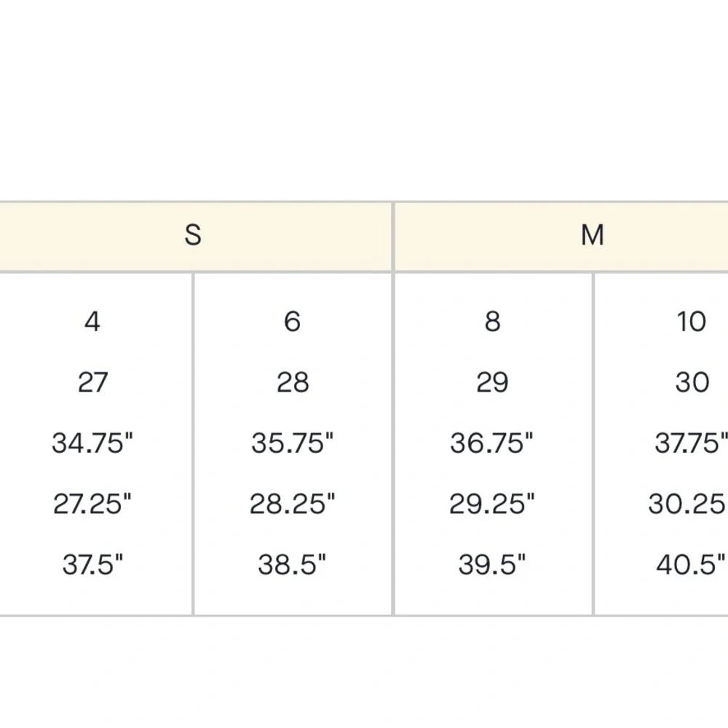The image size is (728, 728).
Task: Click the numeric size 8 cell
Action: (493, 321)
